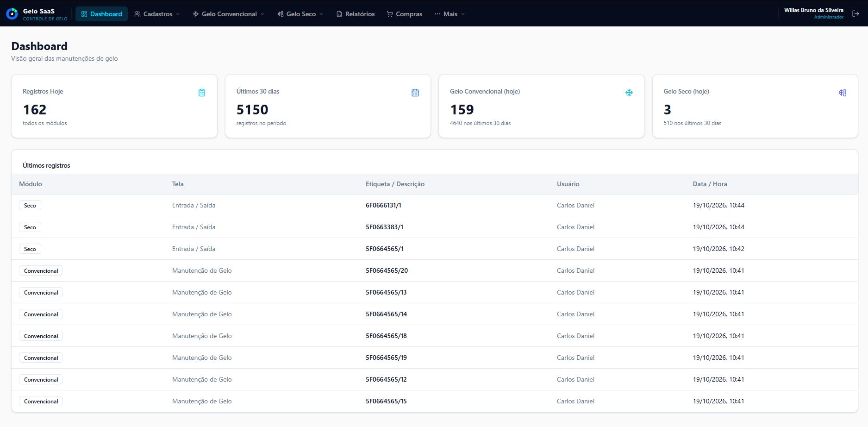Click '510 nos últimos 30 dias' text
Screen dimensions: 868x427
click(692, 123)
